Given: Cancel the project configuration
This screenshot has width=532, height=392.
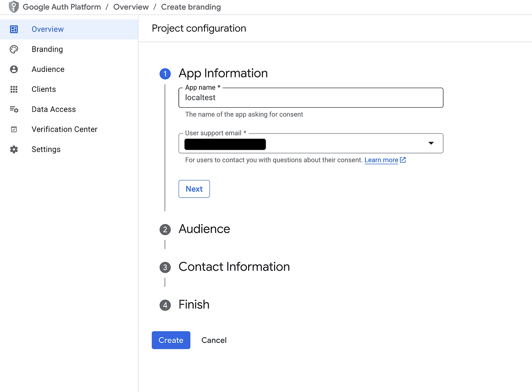Looking at the screenshot, I should point(214,340).
